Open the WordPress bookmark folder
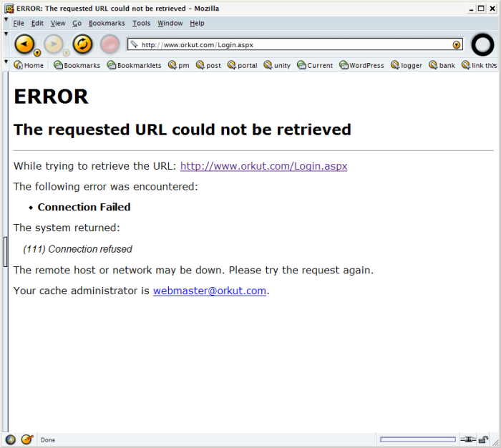Image resolution: width=501 pixels, height=448 pixels. pyautogui.click(x=361, y=65)
